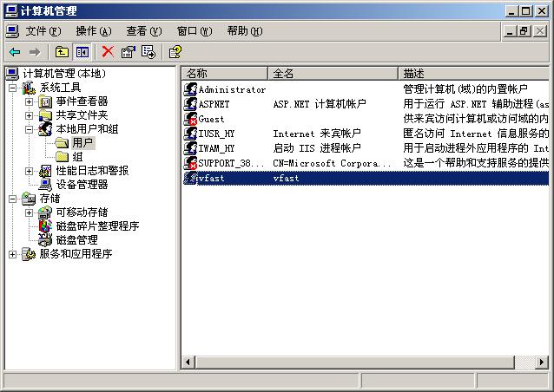Click the Export List toolbar icon
Screen dimensions: 554x392
148,52
